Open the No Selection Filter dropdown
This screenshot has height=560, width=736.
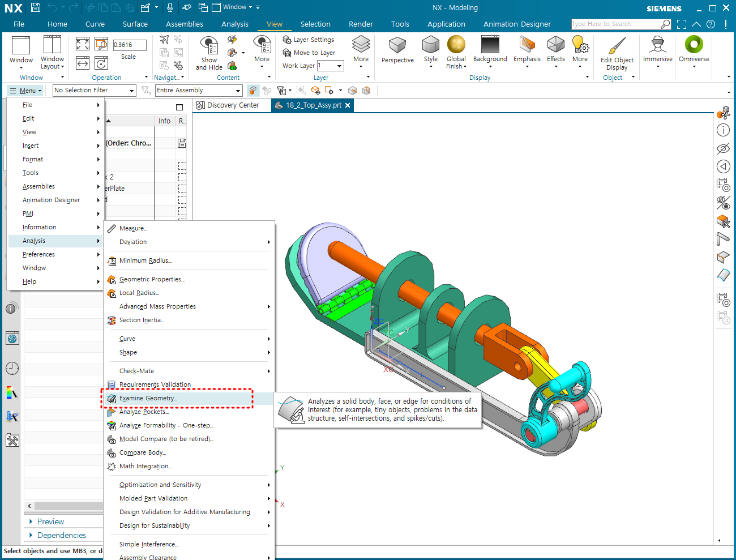[95, 91]
